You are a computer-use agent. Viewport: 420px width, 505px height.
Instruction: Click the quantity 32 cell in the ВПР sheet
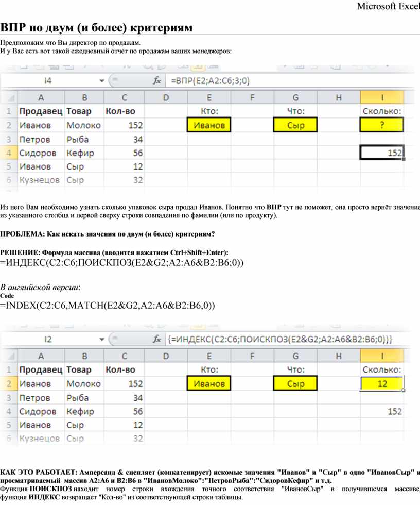(x=125, y=180)
